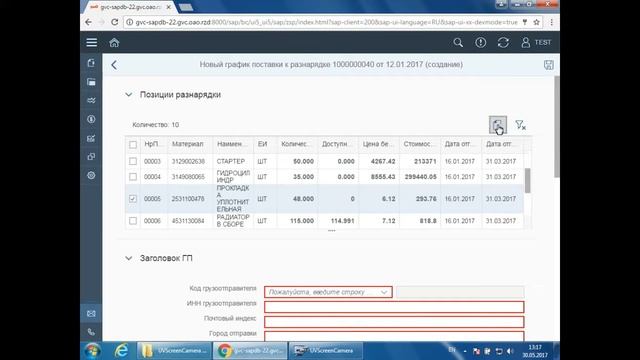Open the Наимен column header menu

(233, 144)
